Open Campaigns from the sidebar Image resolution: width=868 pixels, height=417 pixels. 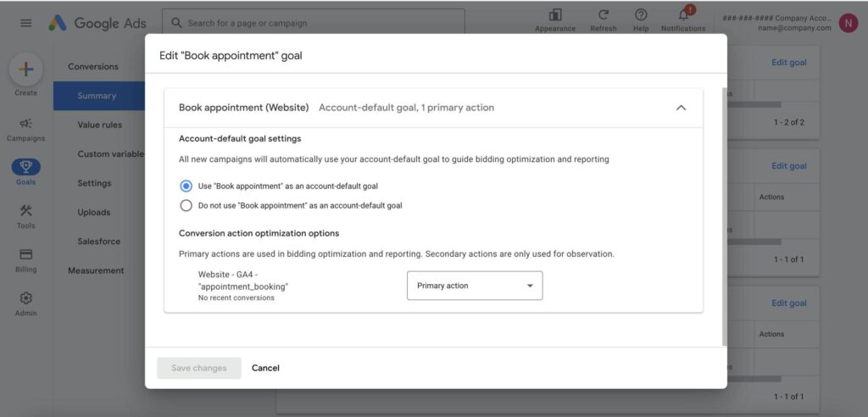(x=26, y=130)
